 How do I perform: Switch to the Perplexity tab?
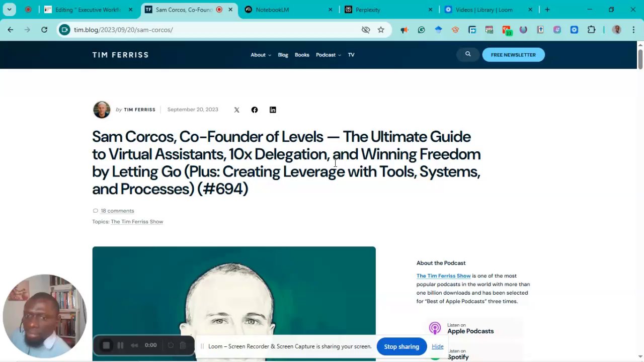click(388, 10)
